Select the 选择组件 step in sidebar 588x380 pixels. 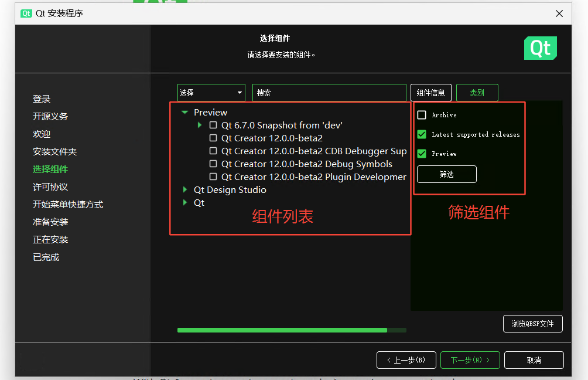point(50,169)
